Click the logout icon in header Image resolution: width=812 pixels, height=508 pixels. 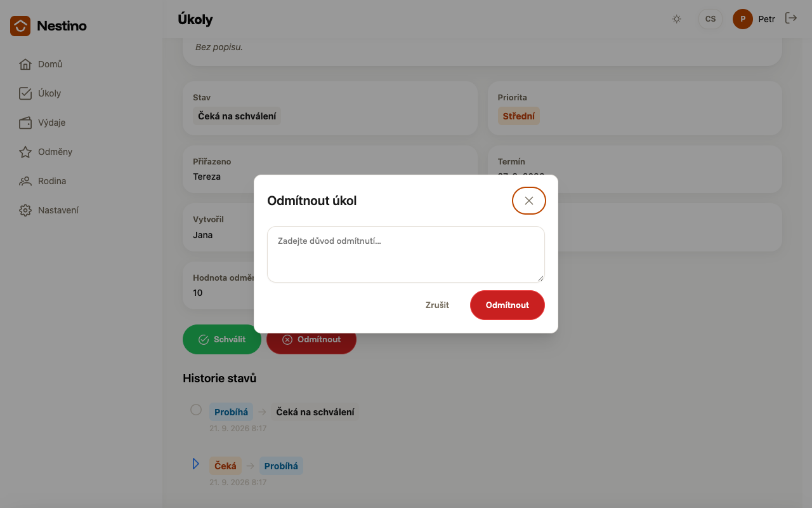pyautogui.click(x=791, y=18)
